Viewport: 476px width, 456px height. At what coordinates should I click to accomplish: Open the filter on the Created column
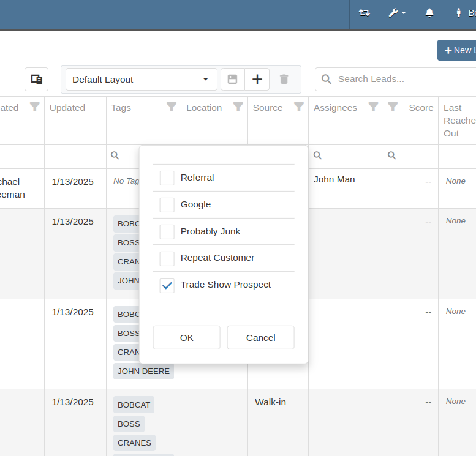tap(34, 107)
